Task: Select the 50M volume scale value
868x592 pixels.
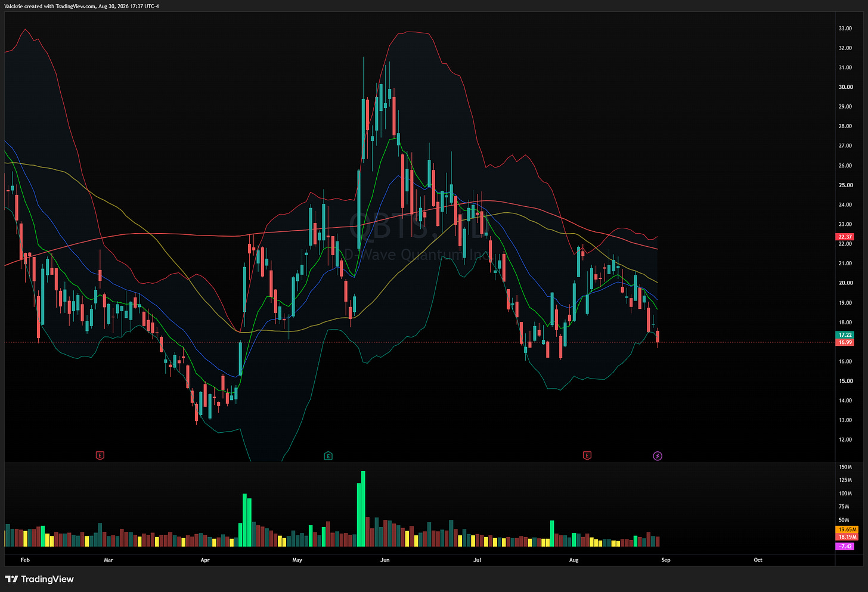Action: pos(844,520)
